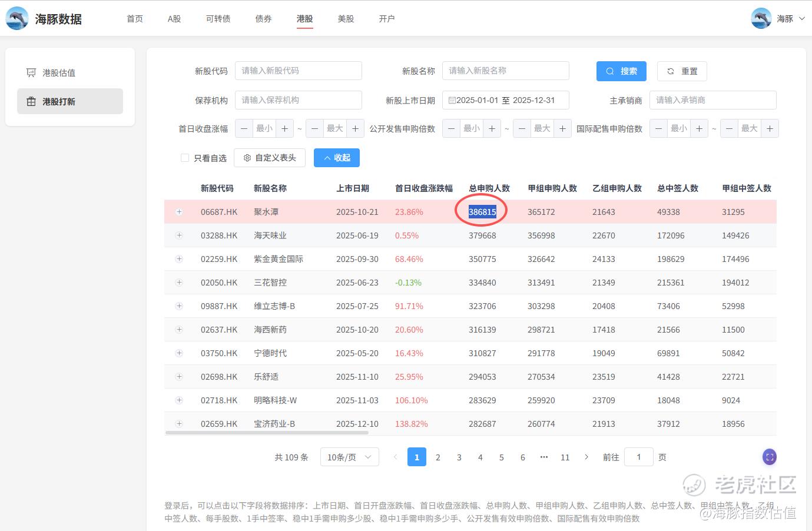Toggle fullscreen with the purple button
Viewport: 812px width, 531px height.
pyautogui.click(x=770, y=457)
